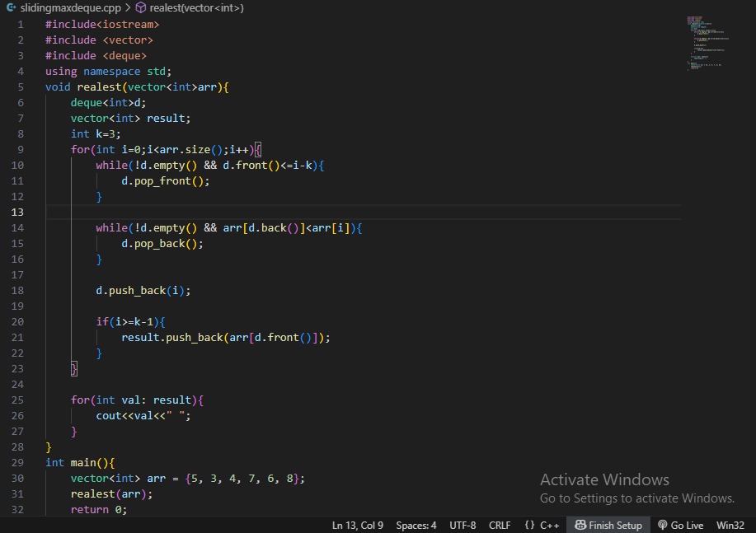Click 'result.push_back(arr[d.front()]);' line
756x533 pixels.
click(x=226, y=337)
